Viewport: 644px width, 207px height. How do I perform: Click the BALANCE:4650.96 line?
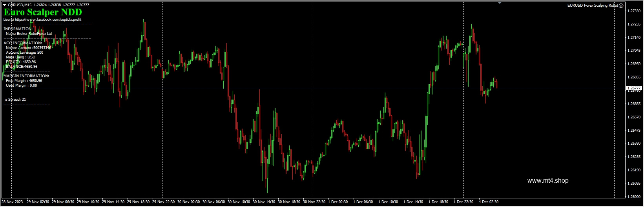(x=22, y=67)
